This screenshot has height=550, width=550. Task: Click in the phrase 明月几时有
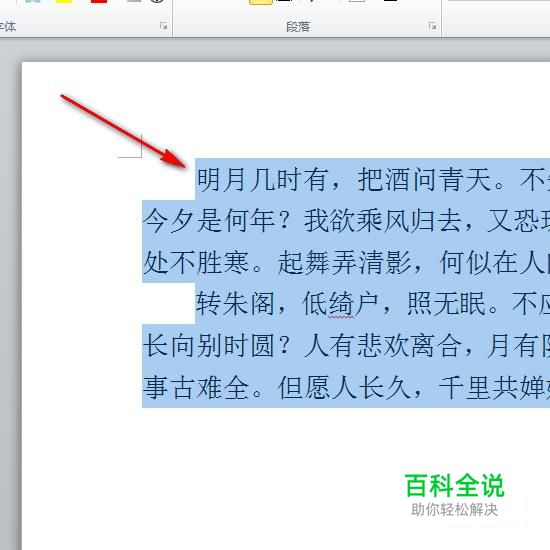[x=262, y=180]
